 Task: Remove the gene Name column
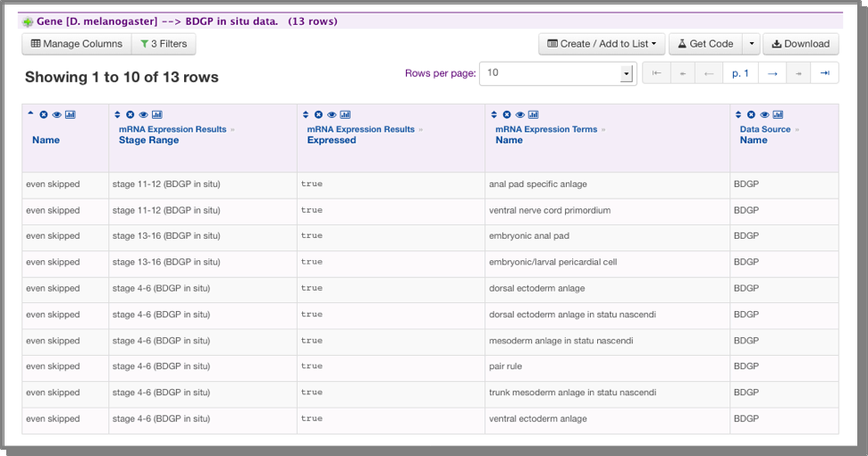pyautogui.click(x=44, y=114)
